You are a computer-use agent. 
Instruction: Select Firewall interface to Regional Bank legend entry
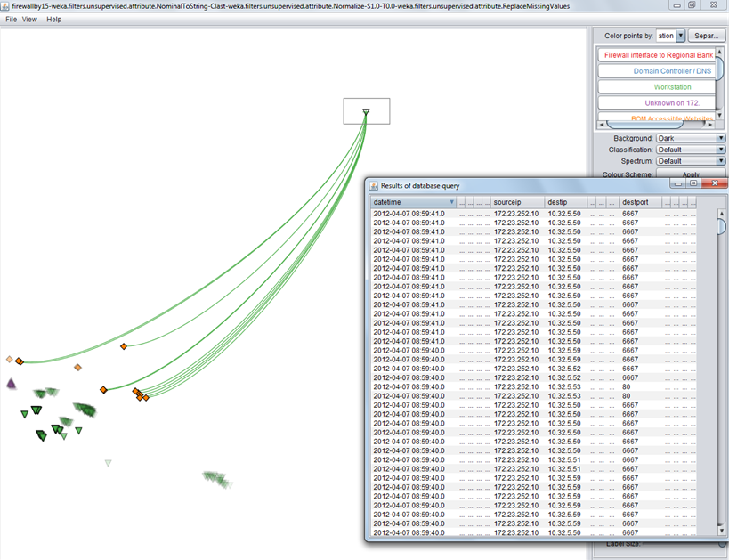pos(658,55)
